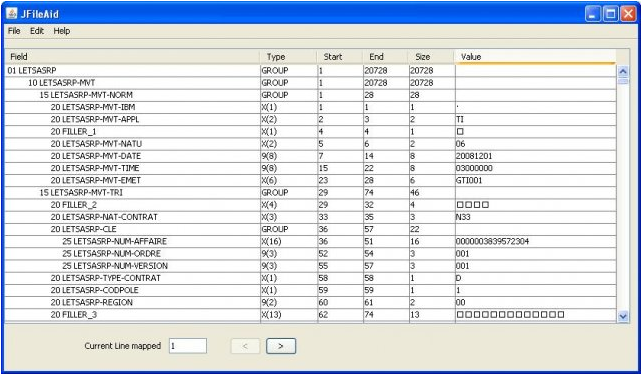
Task: Click the value 06 in NATU row
Action: pyautogui.click(x=460, y=144)
